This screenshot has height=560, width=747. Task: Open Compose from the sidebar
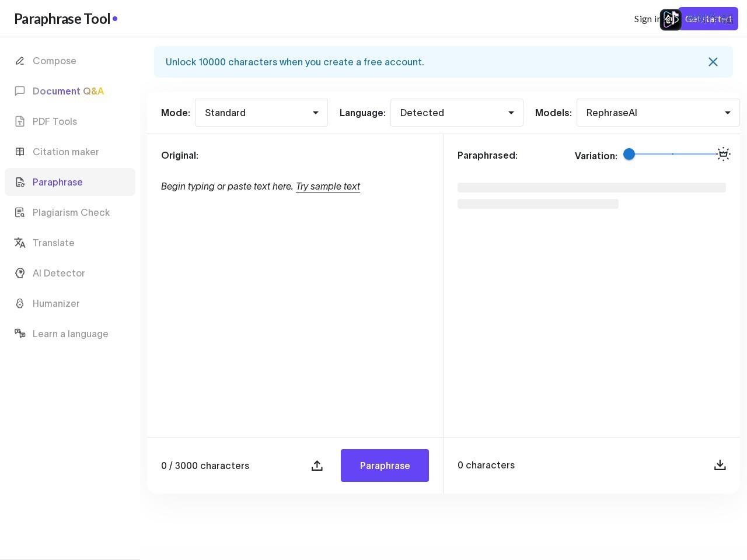(70, 61)
